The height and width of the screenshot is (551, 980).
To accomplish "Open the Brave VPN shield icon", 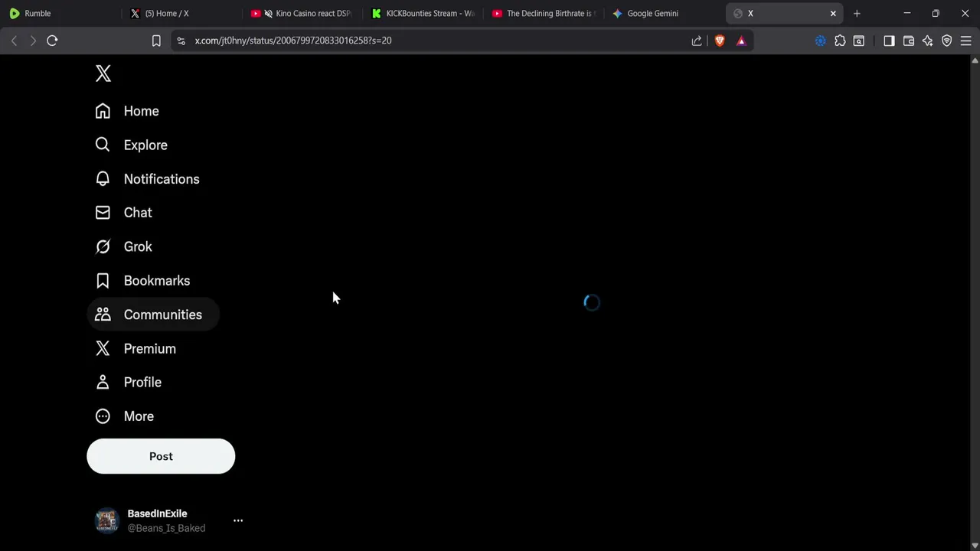I will tap(947, 41).
